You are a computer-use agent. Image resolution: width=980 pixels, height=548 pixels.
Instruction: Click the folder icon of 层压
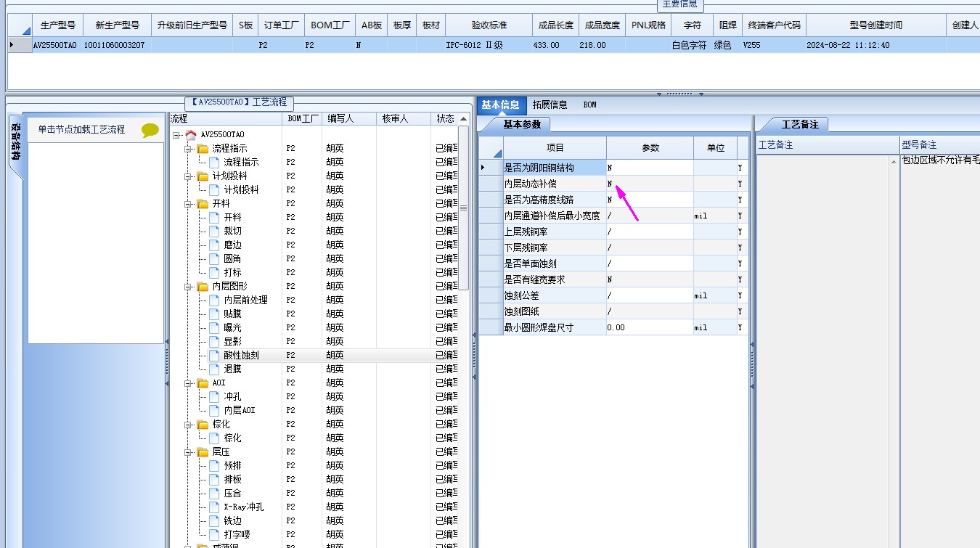(203, 451)
